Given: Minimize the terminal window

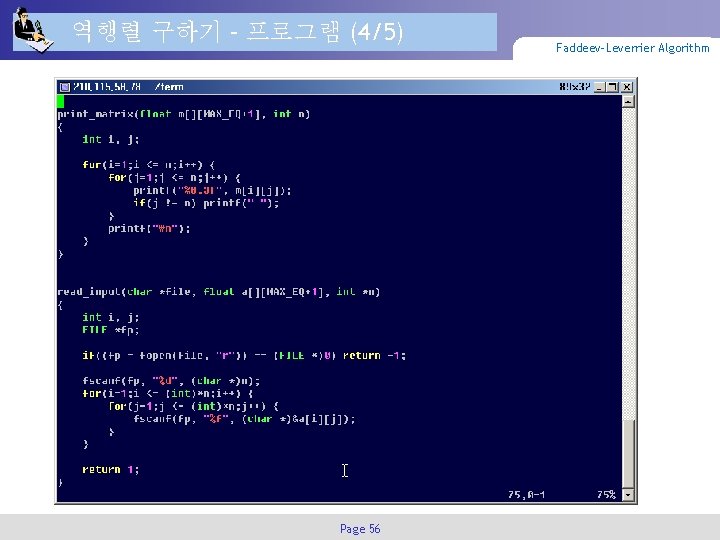Looking at the screenshot, I should coord(599,87).
